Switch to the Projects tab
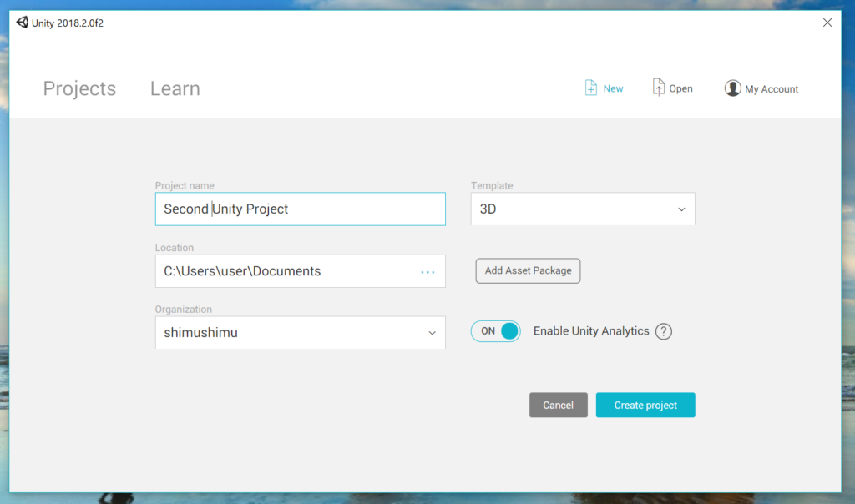This screenshot has width=855, height=504. pos(79,88)
